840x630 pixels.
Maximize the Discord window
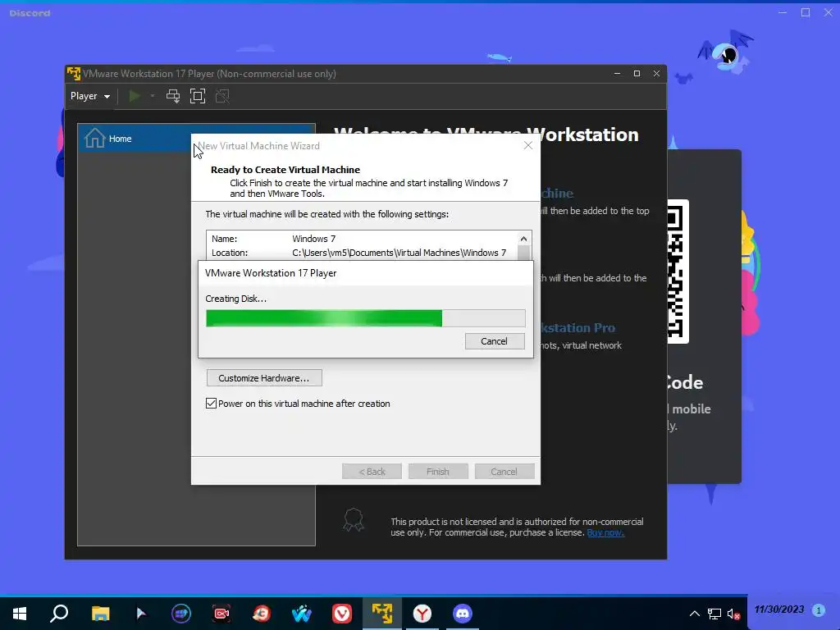[x=806, y=12]
